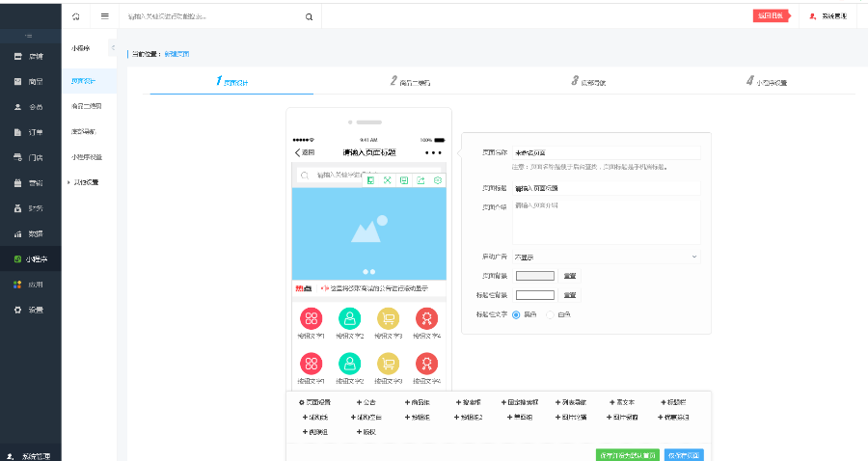Screen dimensions: 868x461
Task: Click the search magnifier icon in top bar
Action: point(309,17)
